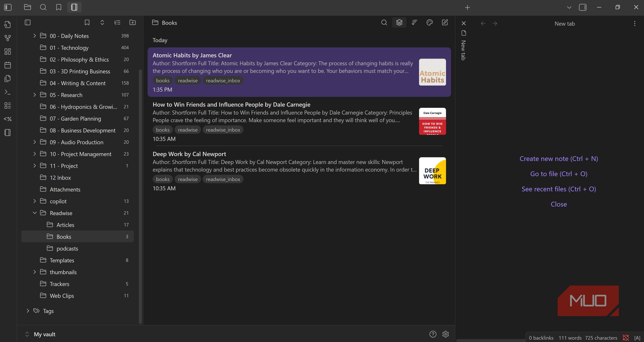Click the Deep Work cover thumbnail

[x=432, y=171]
